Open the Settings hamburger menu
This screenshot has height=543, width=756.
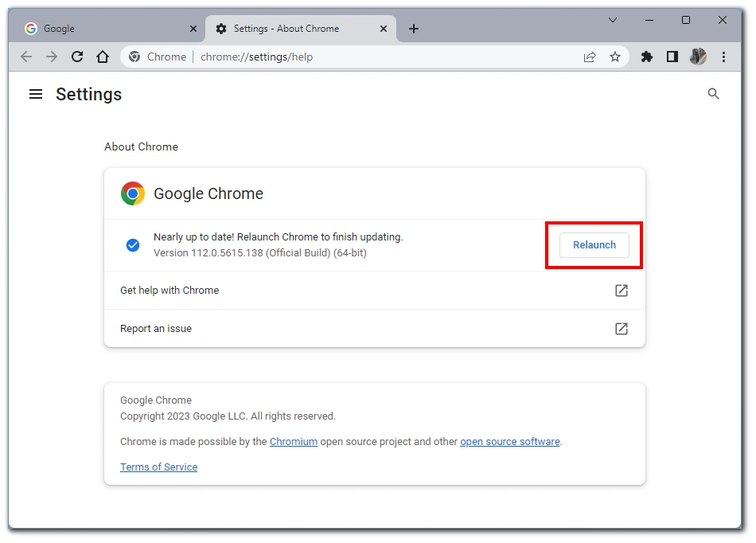click(36, 94)
